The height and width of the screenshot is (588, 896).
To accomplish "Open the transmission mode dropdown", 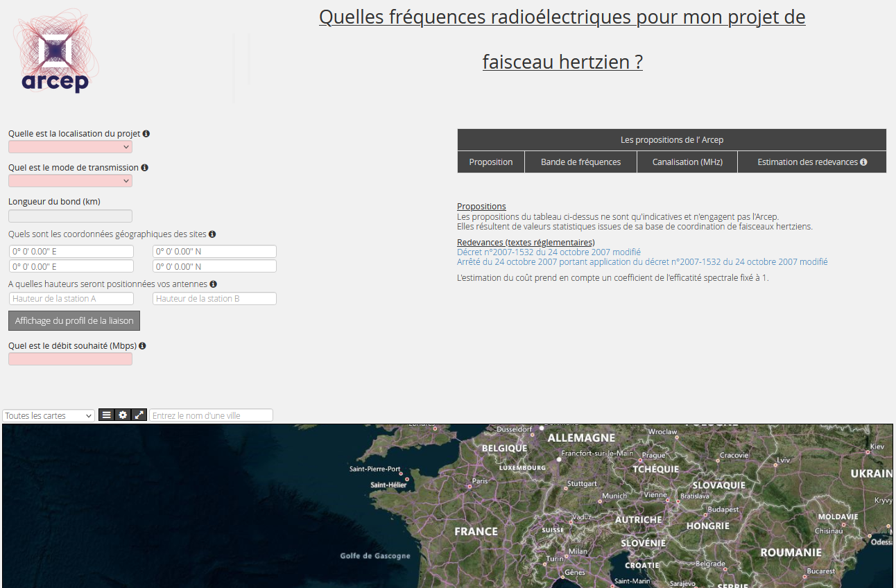I will tap(70, 181).
